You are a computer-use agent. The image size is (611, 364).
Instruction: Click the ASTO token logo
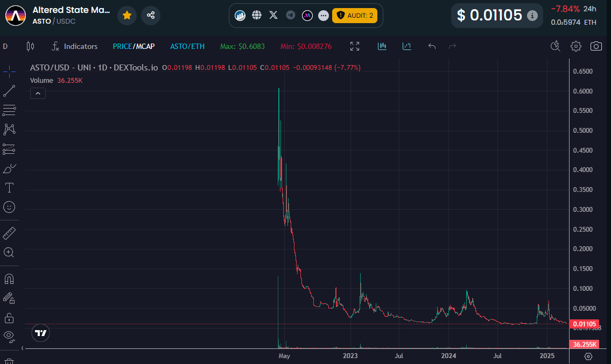point(16,16)
